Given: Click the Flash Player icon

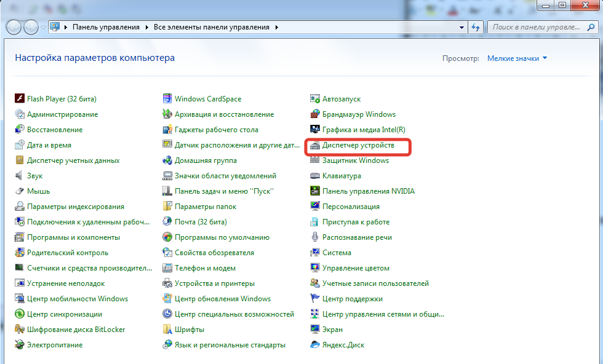Looking at the screenshot, I should 19,99.
